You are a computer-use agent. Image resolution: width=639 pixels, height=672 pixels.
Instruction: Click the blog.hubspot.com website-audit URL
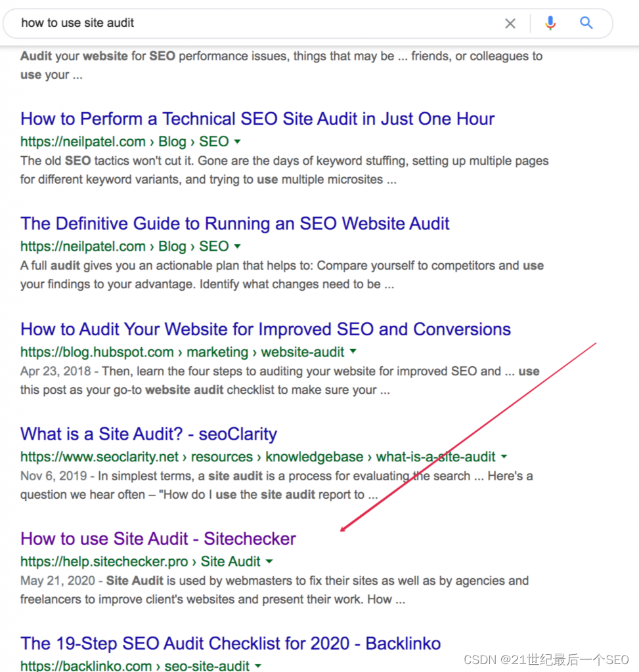coord(183,352)
